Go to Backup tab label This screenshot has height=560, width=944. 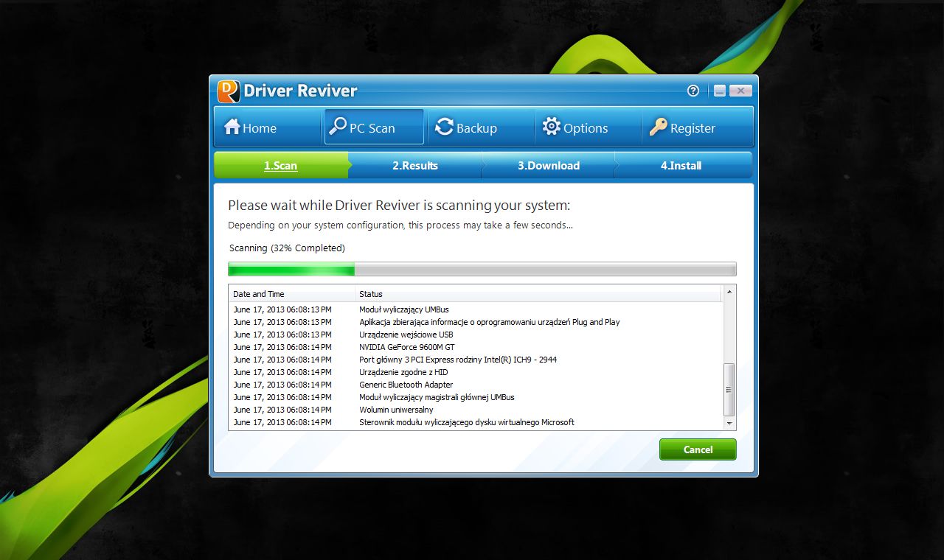pyautogui.click(x=476, y=128)
